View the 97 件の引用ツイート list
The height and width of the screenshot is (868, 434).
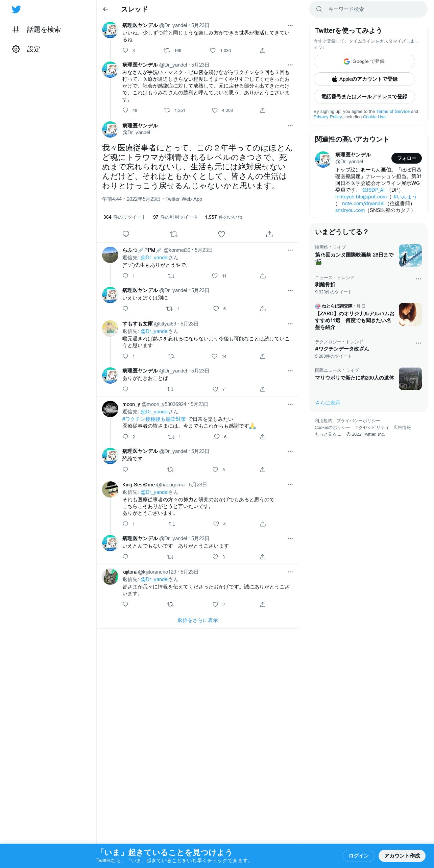tap(175, 217)
